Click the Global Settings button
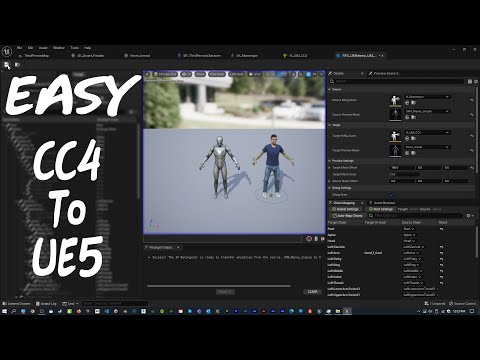Image resolution: width=480 pixels, height=360 pixels. pyautogui.click(x=345, y=209)
